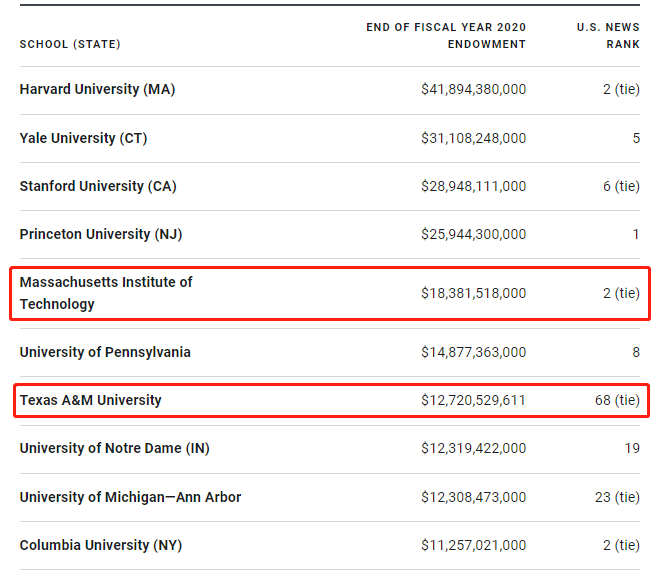Click Harvard's $41,894,380,000 endowment value
Viewport: 668px width, 574px height.
[x=473, y=90]
